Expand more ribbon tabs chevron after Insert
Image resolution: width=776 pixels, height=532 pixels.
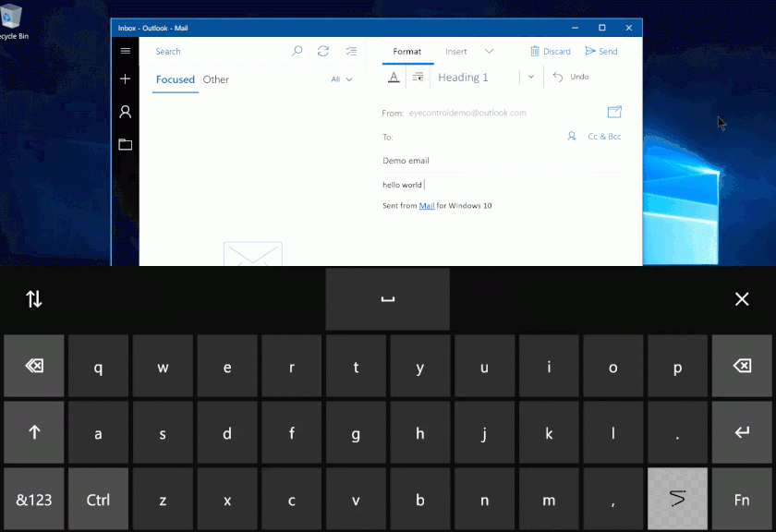tap(489, 52)
